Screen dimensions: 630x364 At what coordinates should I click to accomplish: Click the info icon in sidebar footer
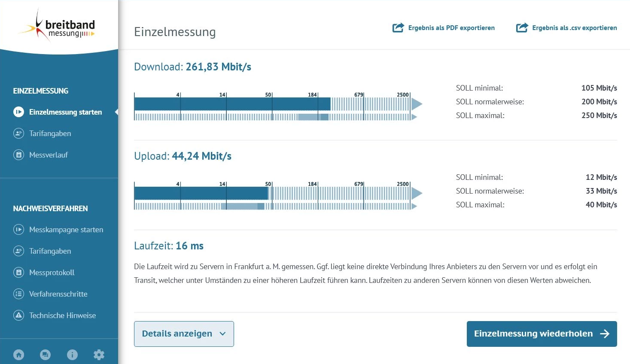point(72,355)
